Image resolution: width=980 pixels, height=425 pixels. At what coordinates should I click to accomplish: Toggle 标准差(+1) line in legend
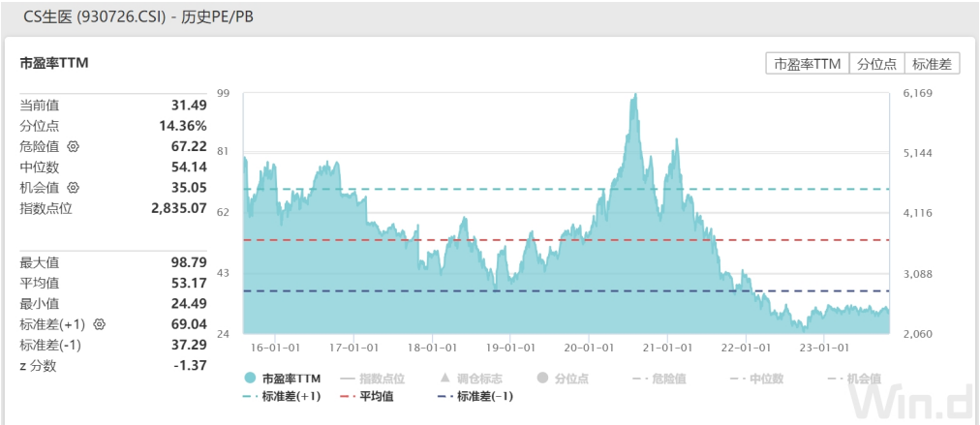[283, 396]
